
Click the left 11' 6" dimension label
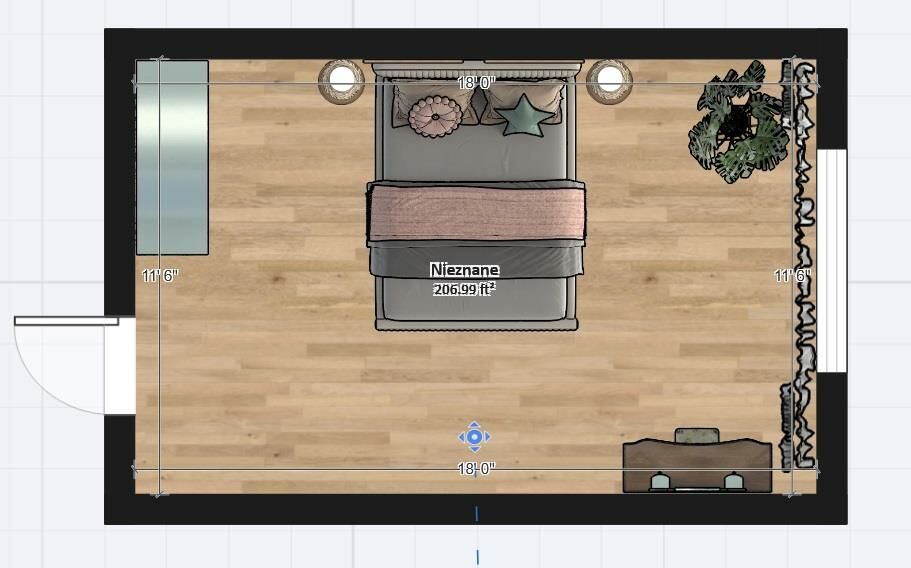[x=160, y=275]
